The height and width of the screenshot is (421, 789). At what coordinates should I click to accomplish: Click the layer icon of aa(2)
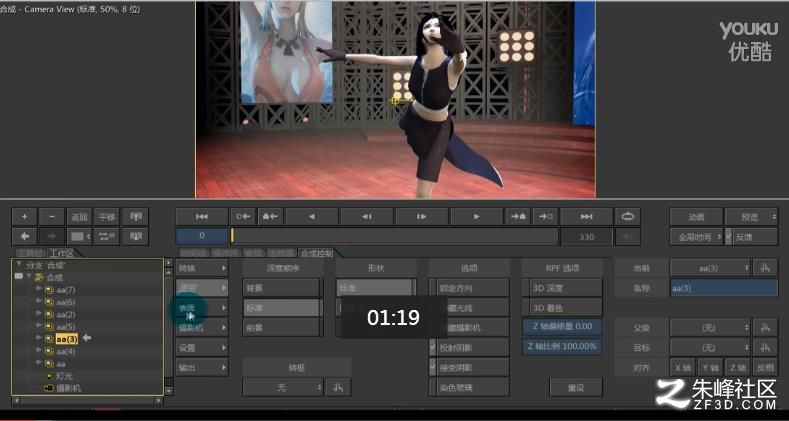pyautogui.click(x=49, y=314)
